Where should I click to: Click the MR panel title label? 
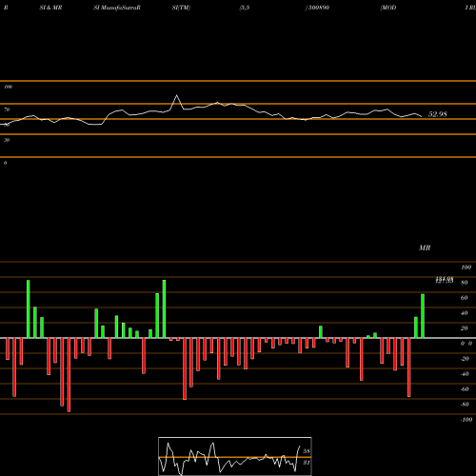(x=425, y=248)
